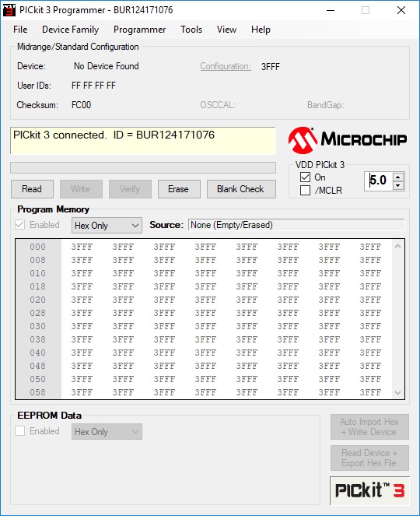Click the PICkit 3 app icon in title bar
The width and height of the screenshot is (420, 516).
9,10
